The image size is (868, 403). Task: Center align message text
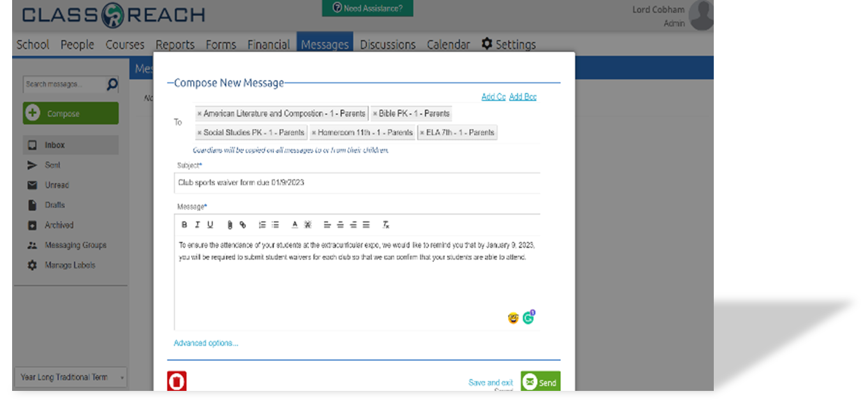pyautogui.click(x=340, y=225)
